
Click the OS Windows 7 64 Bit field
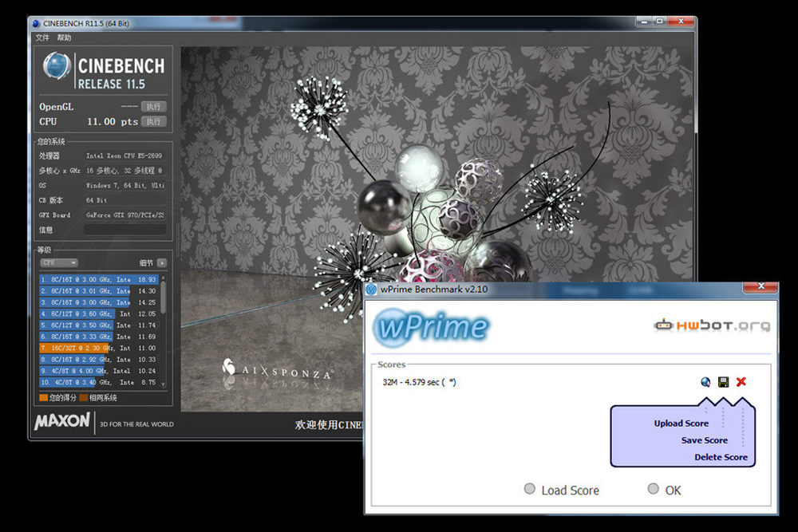(125, 186)
